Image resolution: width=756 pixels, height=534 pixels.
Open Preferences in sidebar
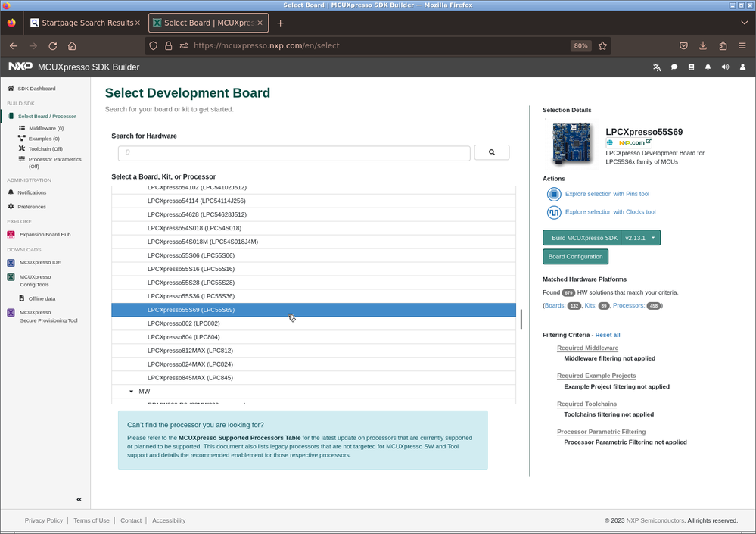27,207
